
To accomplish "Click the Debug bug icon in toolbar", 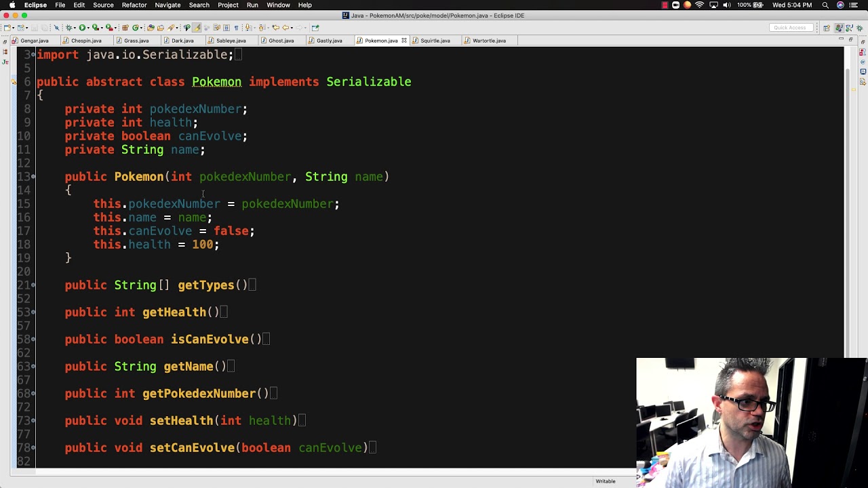I will pyautogui.click(x=68, y=27).
